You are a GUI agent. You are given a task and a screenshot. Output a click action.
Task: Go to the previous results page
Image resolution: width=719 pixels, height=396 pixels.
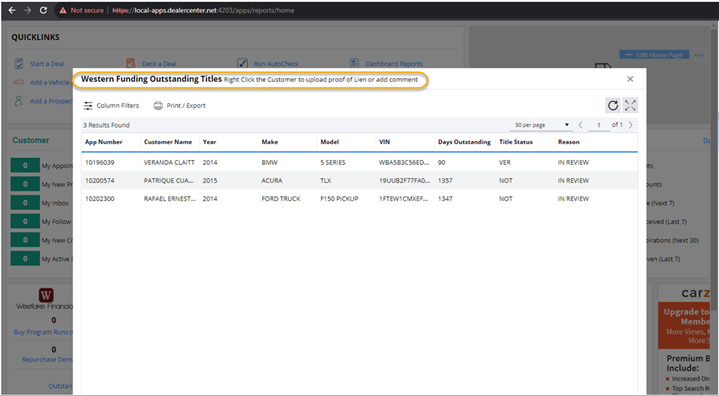pos(581,125)
